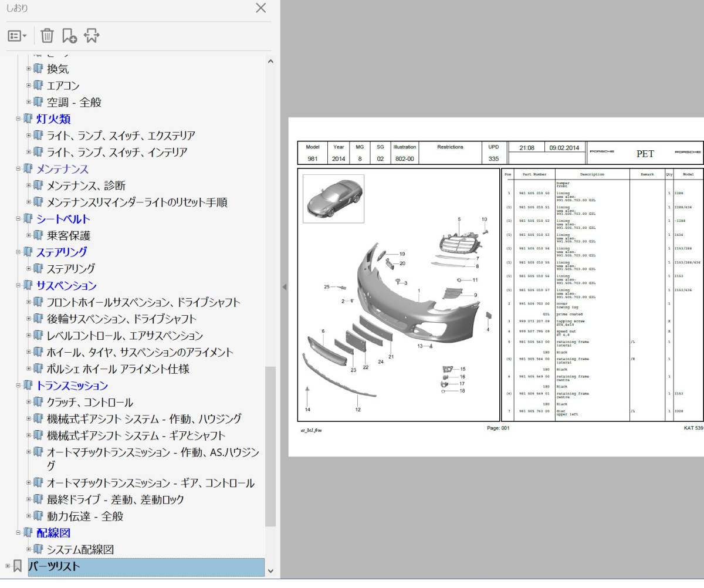Click the bookmarks panel scrollbar thumb
Image resolution: width=704 pixels, height=588 pixels.
tap(270, 446)
